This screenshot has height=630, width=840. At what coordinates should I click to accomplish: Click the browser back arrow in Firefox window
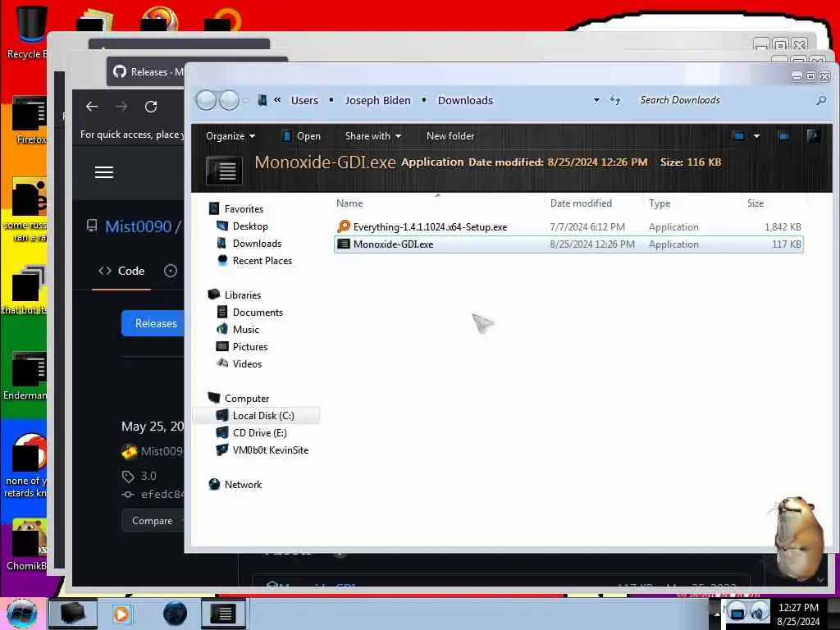pos(92,107)
